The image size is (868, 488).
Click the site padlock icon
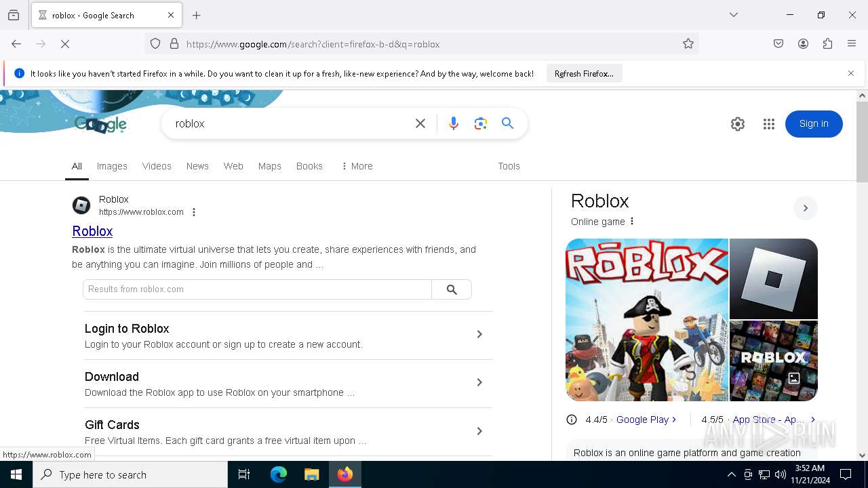(x=174, y=44)
